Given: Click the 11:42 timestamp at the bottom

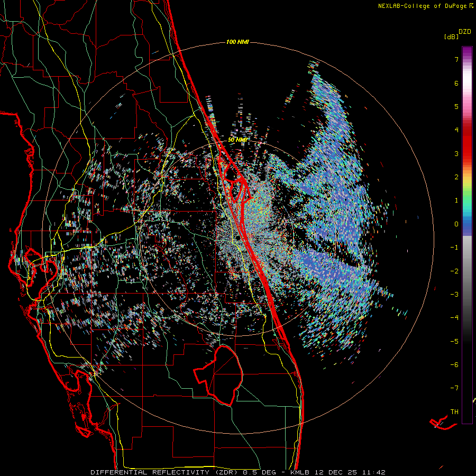Looking at the screenshot, I should pos(375,472).
